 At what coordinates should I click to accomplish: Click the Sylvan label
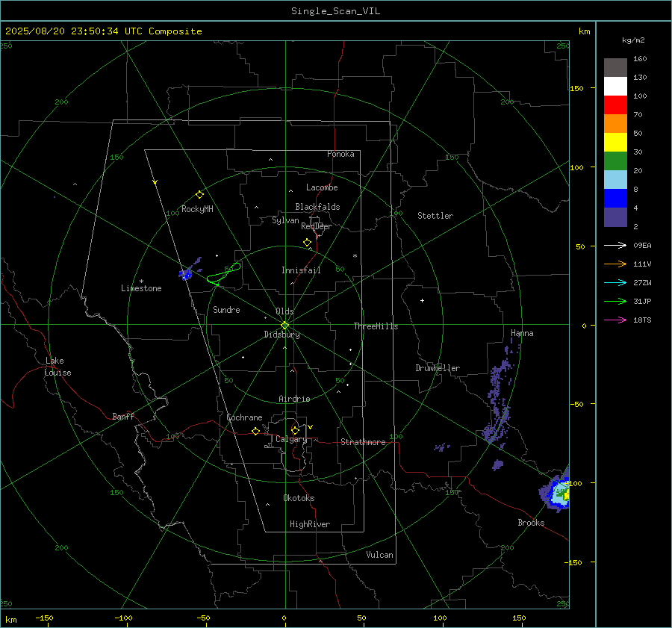285,220
